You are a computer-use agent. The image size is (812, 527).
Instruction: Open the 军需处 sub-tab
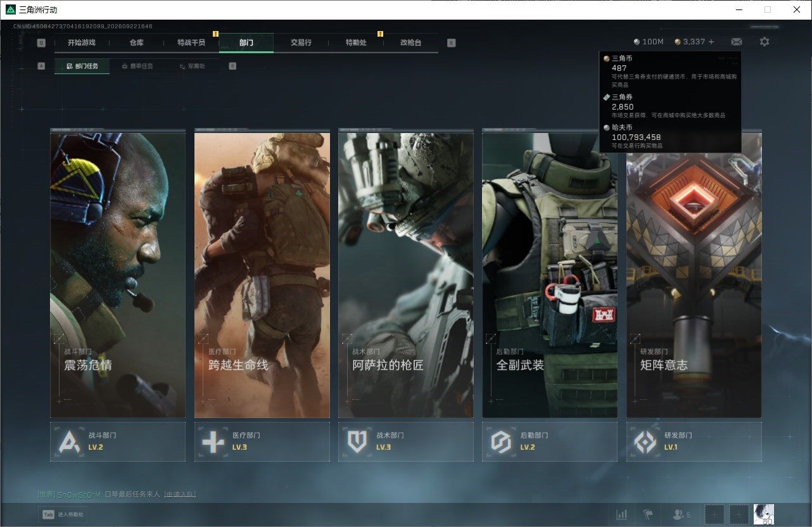192,66
